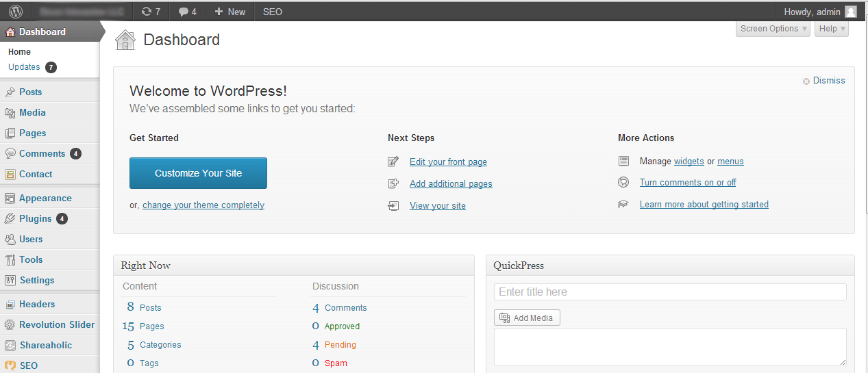The image size is (868, 373).
Task: Open the 15 Pages count link
Action: click(143, 326)
